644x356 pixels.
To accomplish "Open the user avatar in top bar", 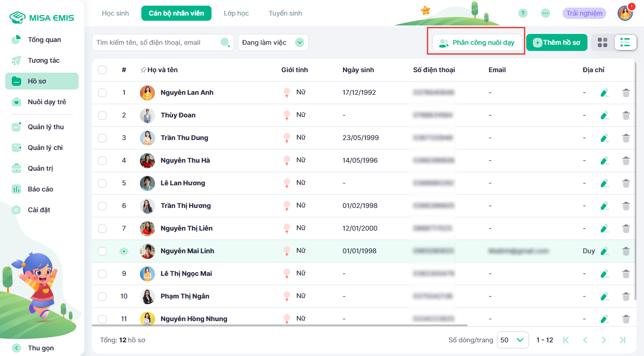I will (625, 13).
